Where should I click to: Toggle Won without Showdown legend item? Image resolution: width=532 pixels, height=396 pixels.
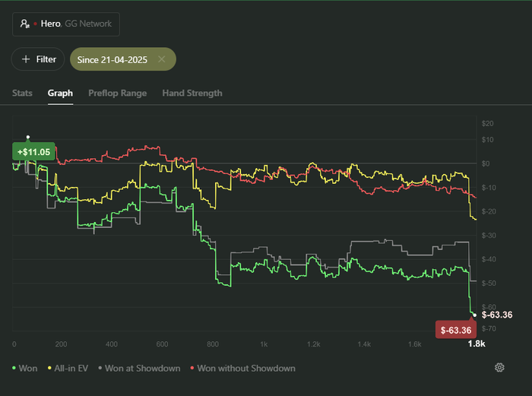241,369
